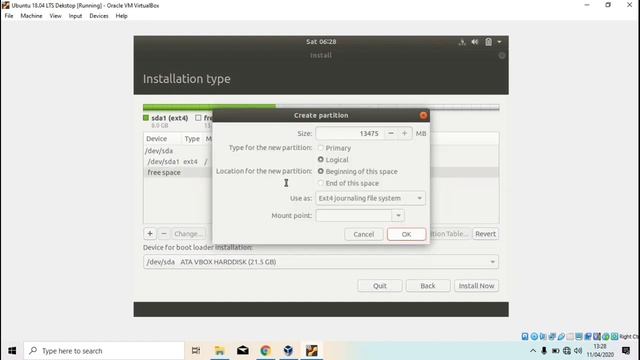Open the VirtualBox Machine menu

(31, 16)
